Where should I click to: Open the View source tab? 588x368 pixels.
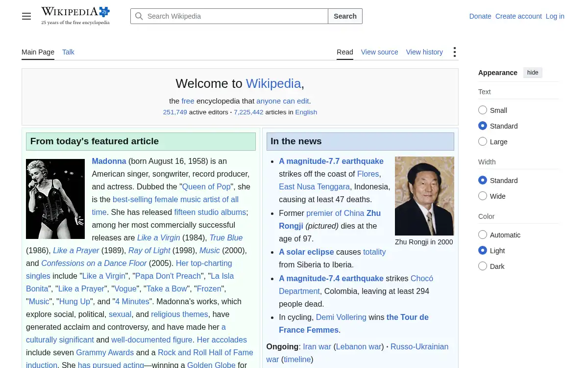[x=379, y=52]
